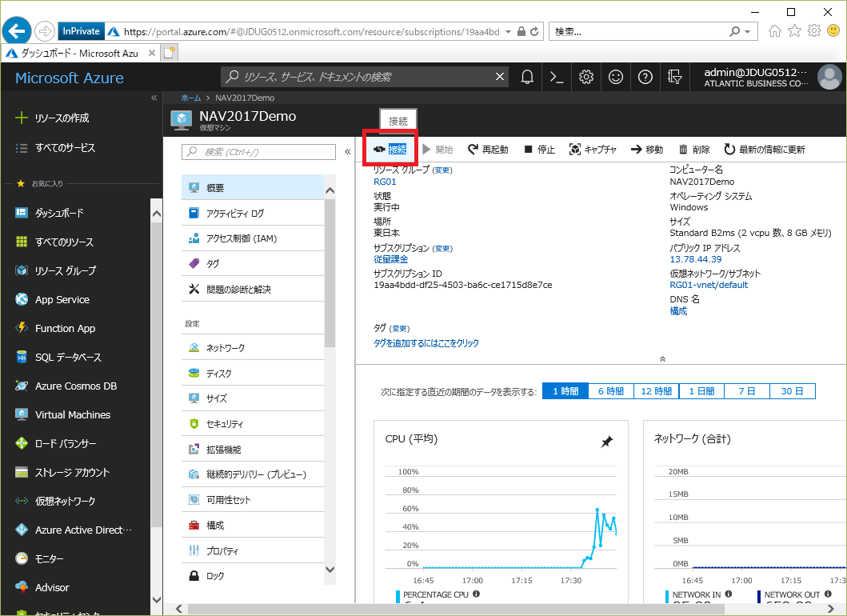
Task: Select the 6 時間 time range
Action: (611, 390)
